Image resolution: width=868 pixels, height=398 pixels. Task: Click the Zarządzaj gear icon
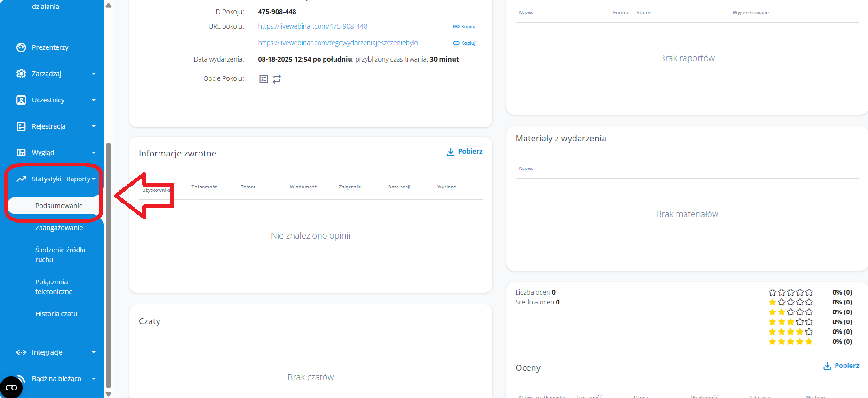tap(21, 74)
